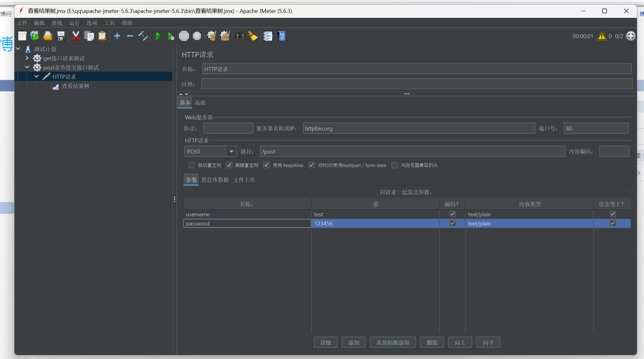
Task: Uncheck multipart / form-data option
Action: click(311, 165)
